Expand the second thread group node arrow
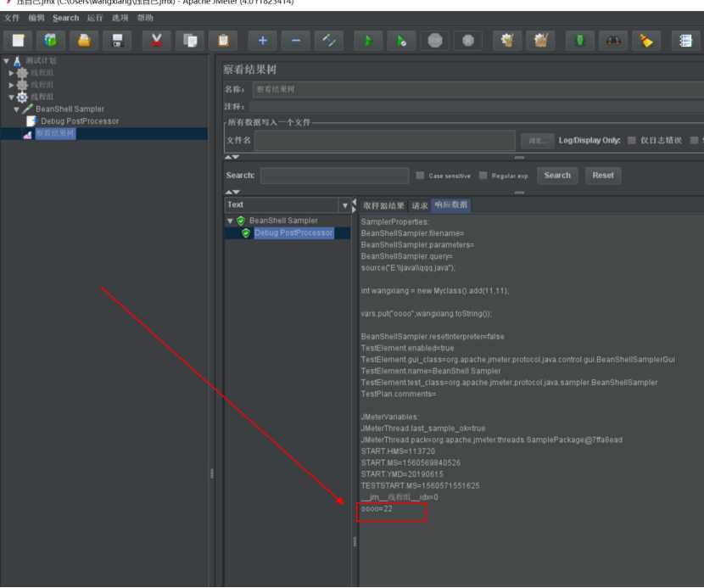Viewport: 704px width, 588px height. (x=11, y=85)
